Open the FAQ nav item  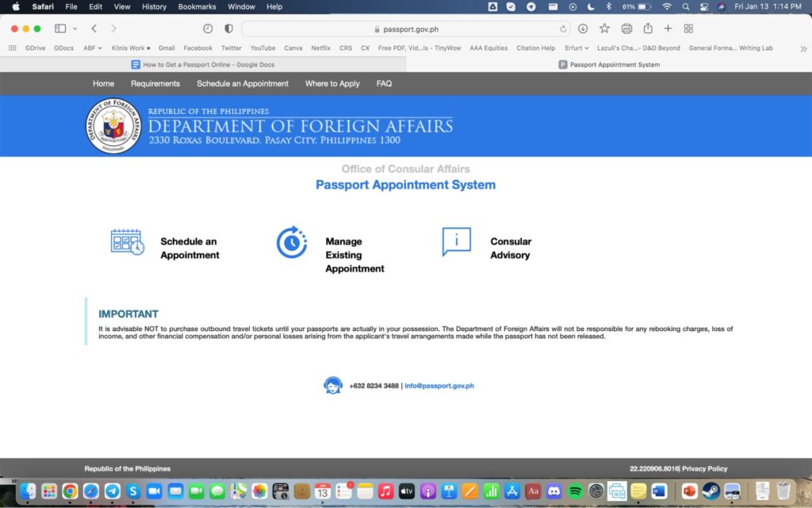384,83
